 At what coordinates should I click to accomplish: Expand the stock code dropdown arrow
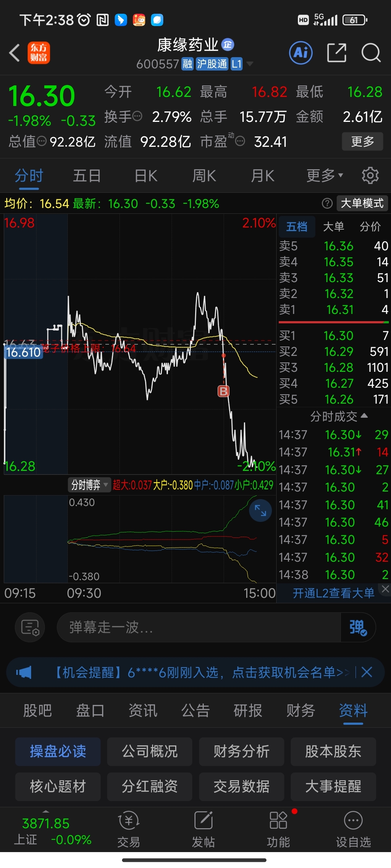[249, 64]
